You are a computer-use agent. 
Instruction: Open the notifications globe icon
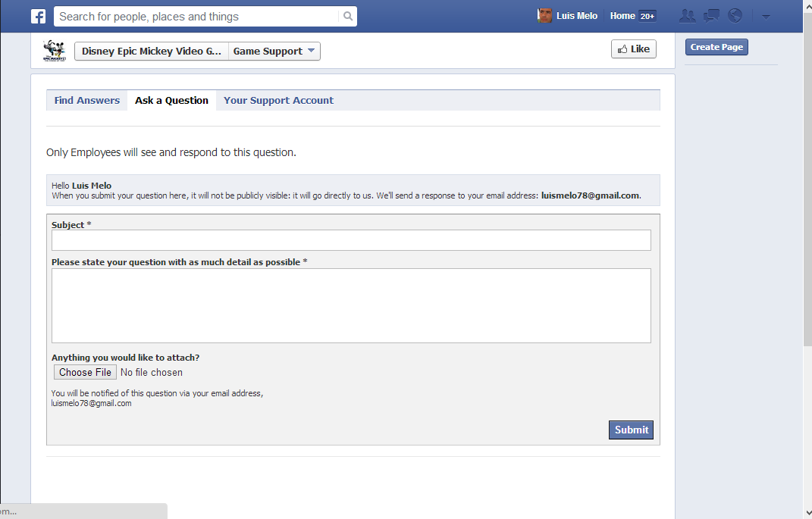735,16
